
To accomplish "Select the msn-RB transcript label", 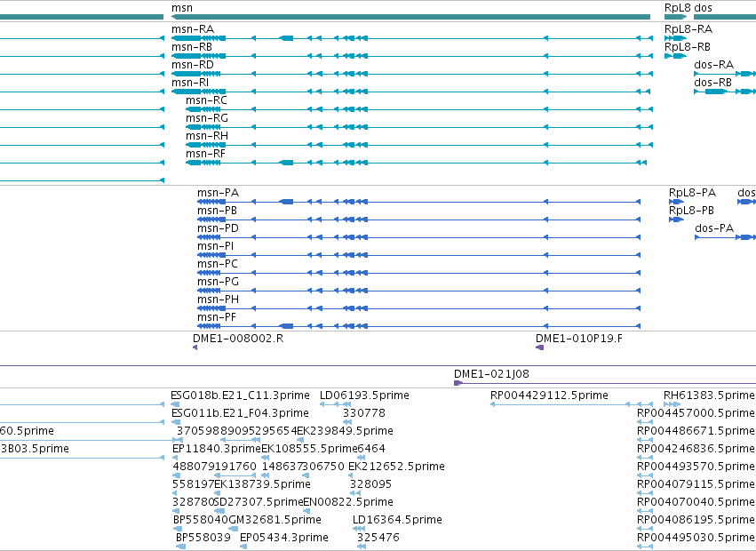I will [192, 47].
